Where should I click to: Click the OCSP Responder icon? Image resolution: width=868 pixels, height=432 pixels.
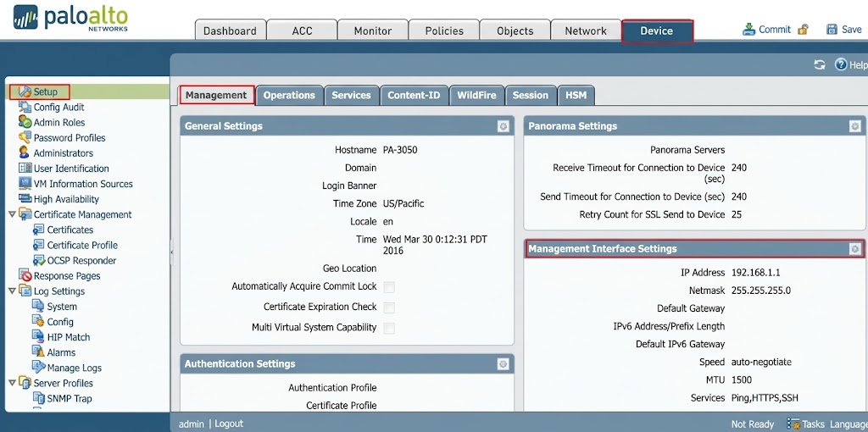[38, 261]
